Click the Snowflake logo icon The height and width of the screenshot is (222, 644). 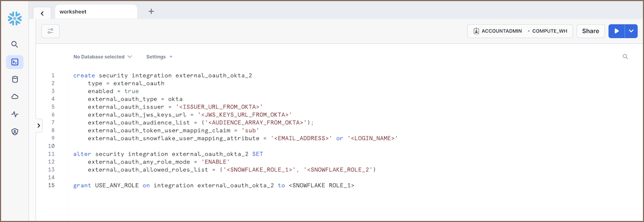click(14, 19)
